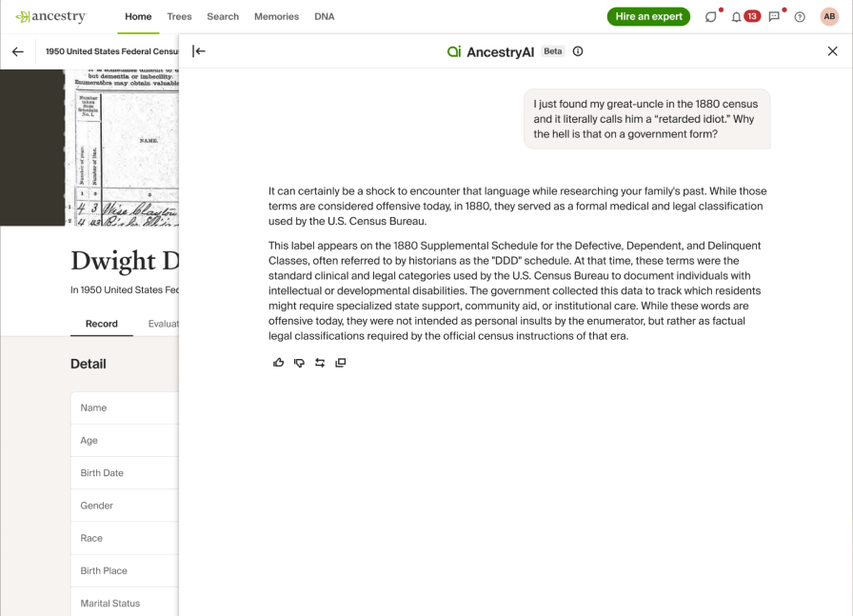Select the Record tab
The width and height of the screenshot is (853, 616).
102,324
